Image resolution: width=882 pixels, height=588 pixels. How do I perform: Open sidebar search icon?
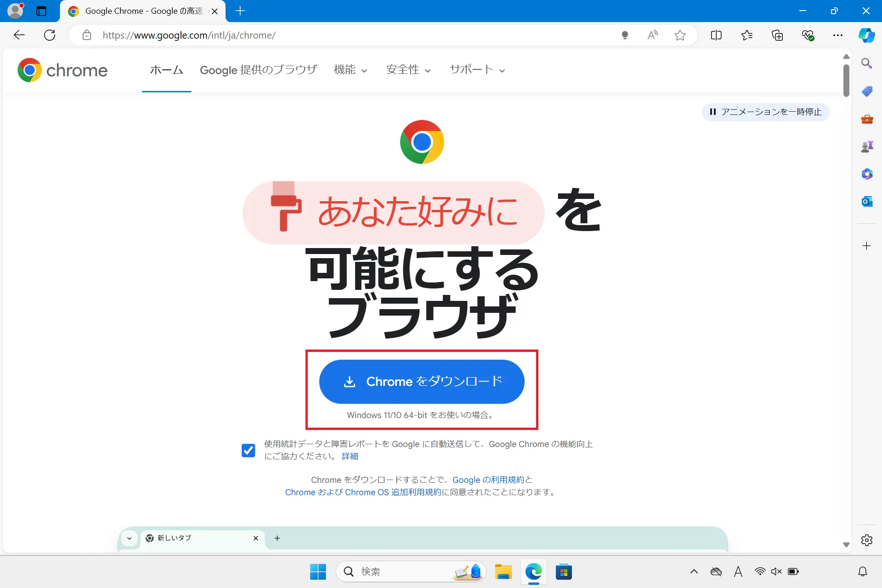click(867, 63)
